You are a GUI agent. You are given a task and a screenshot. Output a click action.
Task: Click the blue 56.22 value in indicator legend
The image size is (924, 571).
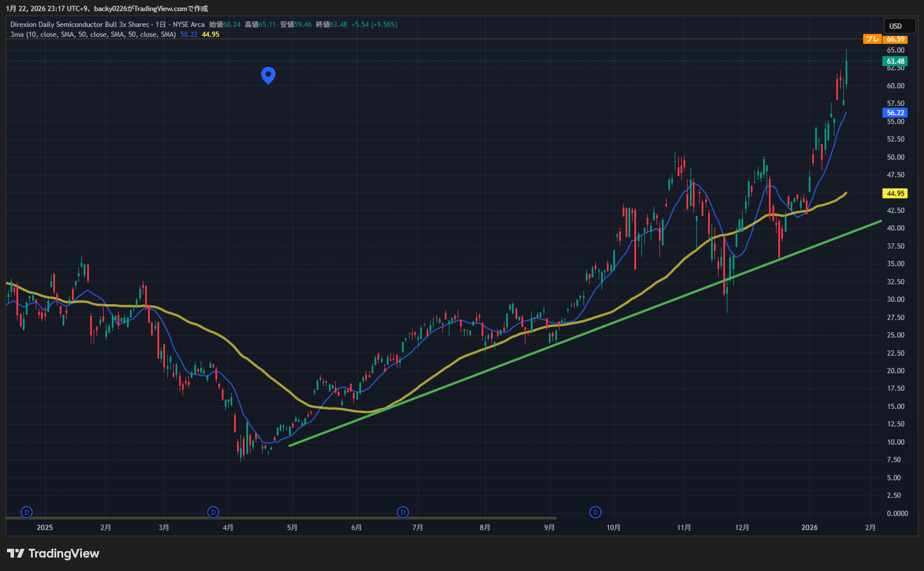[189, 35]
